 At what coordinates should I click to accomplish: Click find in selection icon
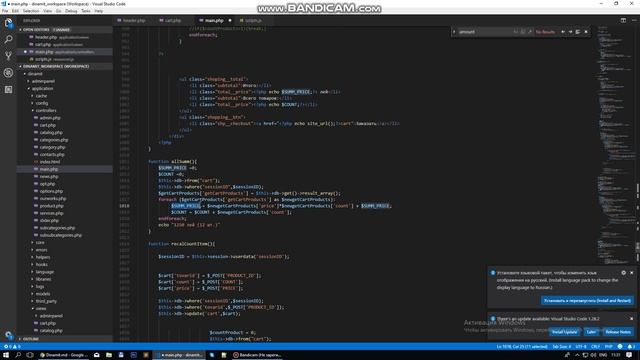click(578, 32)
